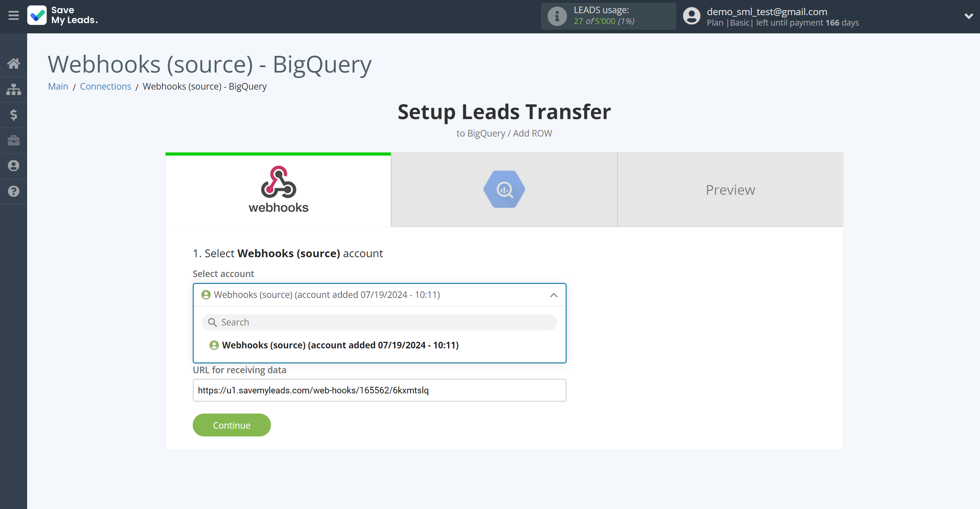The width and height of the screenshot is (980, 509).
Task: Search within the account search field
Action: coord(379,322)
